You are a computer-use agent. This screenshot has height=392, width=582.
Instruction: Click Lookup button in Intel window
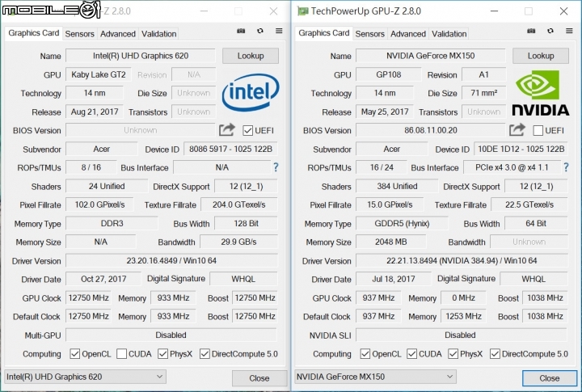pos(251,56)
